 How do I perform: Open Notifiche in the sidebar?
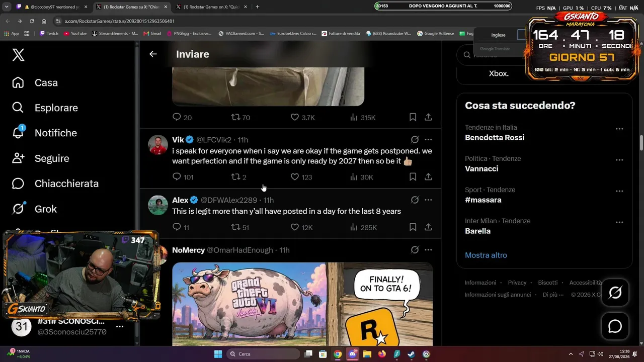pyautogui.click(x=44, y=133)
